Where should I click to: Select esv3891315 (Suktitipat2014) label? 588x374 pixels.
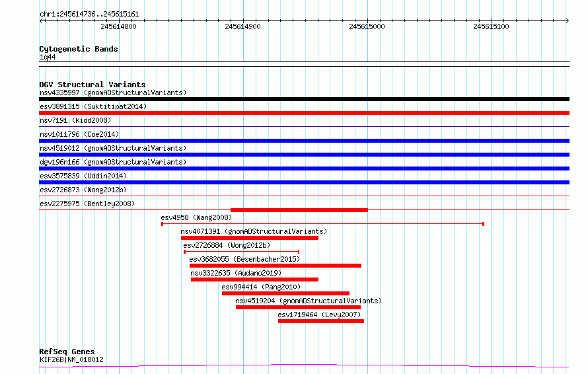tap(93, 106)
